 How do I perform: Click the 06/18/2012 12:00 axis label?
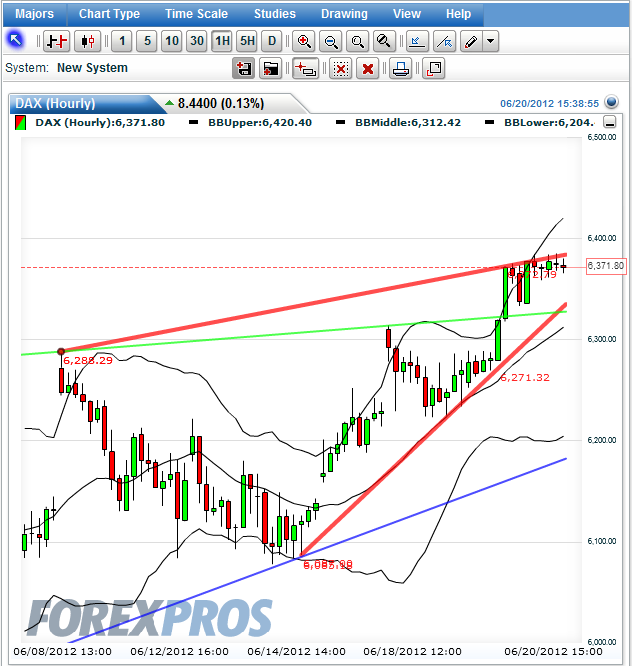tap(412, 652)
